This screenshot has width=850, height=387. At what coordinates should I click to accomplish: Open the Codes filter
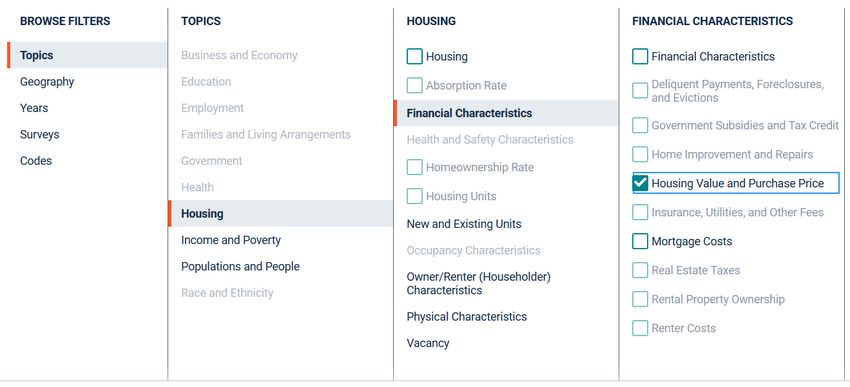coord(36,161)
